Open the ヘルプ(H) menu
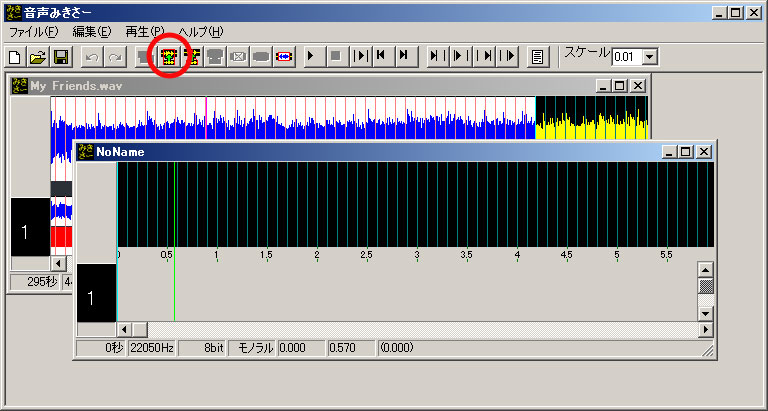The height and width of the screenshot is (411, 768). tap(201, 32)
